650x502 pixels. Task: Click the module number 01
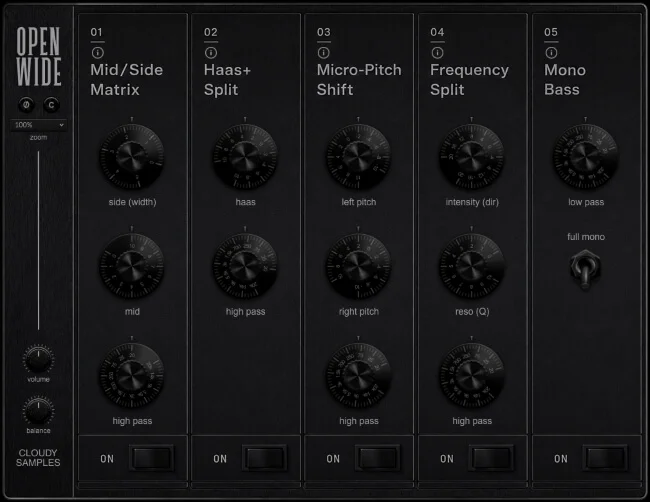tap(97, 32)
